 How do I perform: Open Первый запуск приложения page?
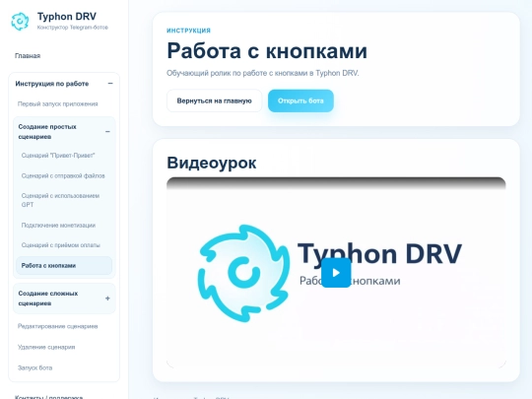(x=58, y=103)
